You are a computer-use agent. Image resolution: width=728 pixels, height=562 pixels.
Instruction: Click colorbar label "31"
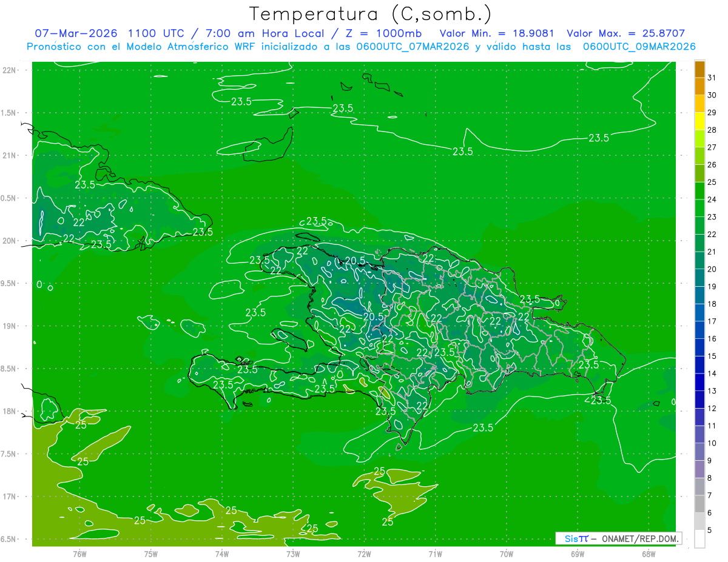coord(712,78)
